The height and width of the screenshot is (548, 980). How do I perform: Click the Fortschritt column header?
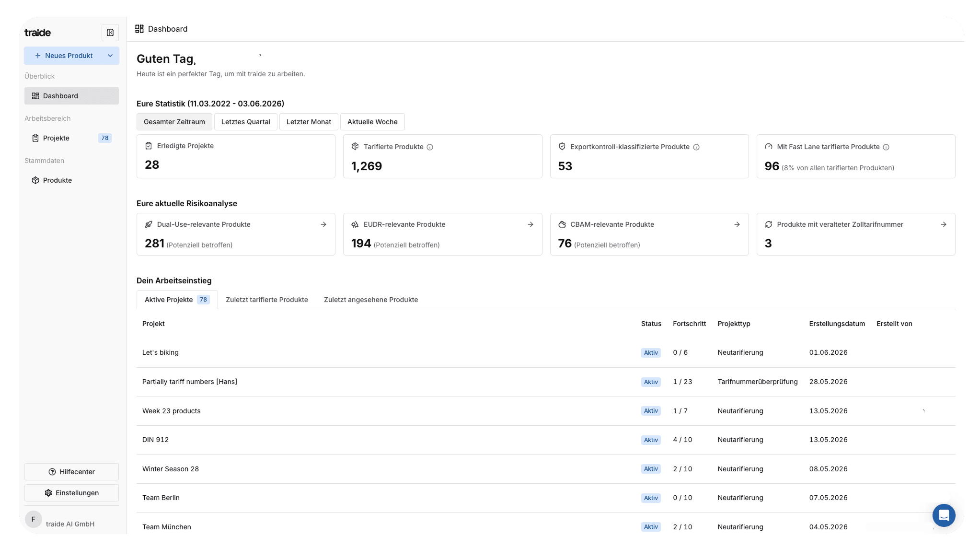[x=689, y=324]
